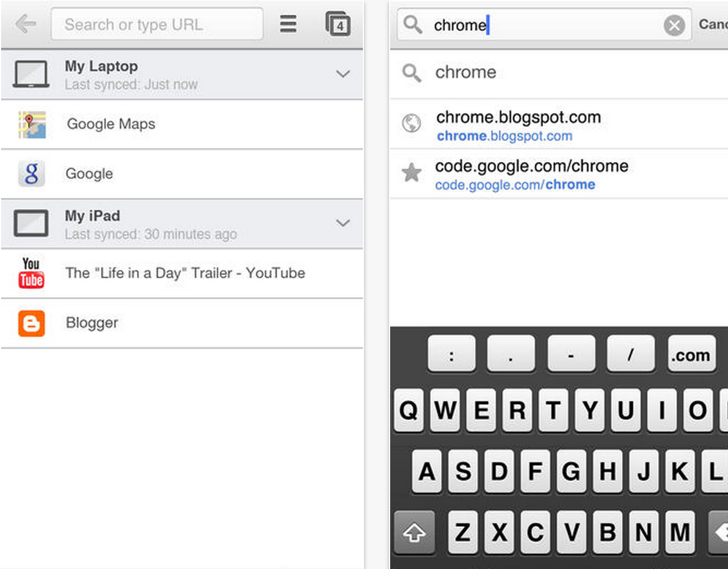Image resolution: width=728 pixels, height=569 pixels.
Task: Open 'Life in a Day' Trailer YouTube tab
Action: [x=182, y=273]
